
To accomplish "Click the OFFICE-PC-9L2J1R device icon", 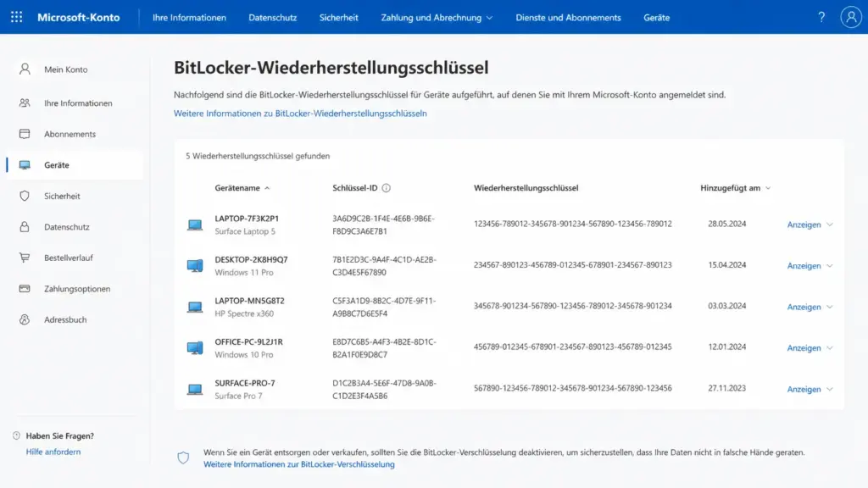I will point(195,348).
